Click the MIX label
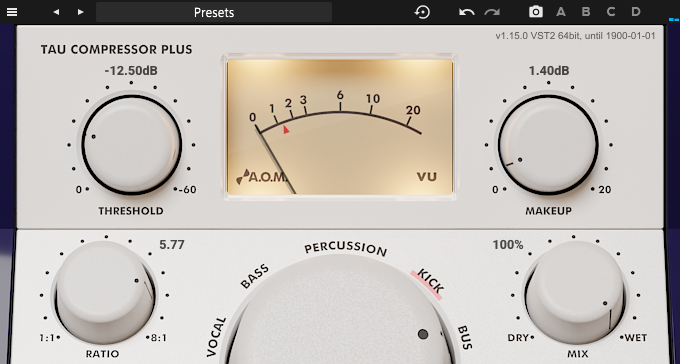The width and height of the screenshot is (680, 364). pyautogui.click(x=578, y=354)
